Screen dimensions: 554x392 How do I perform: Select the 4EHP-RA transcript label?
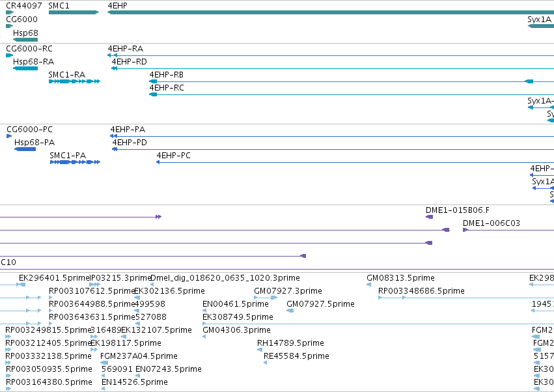[126, 48]
